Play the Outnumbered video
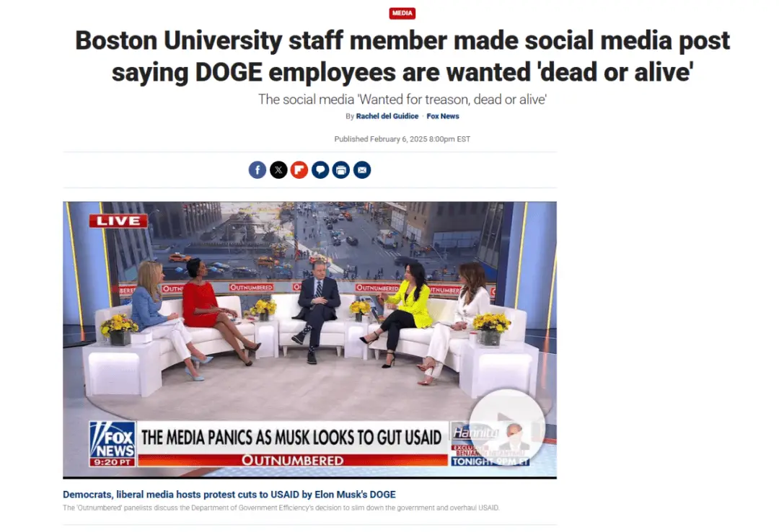The image size is (779, 532). (x=507, y=426)
